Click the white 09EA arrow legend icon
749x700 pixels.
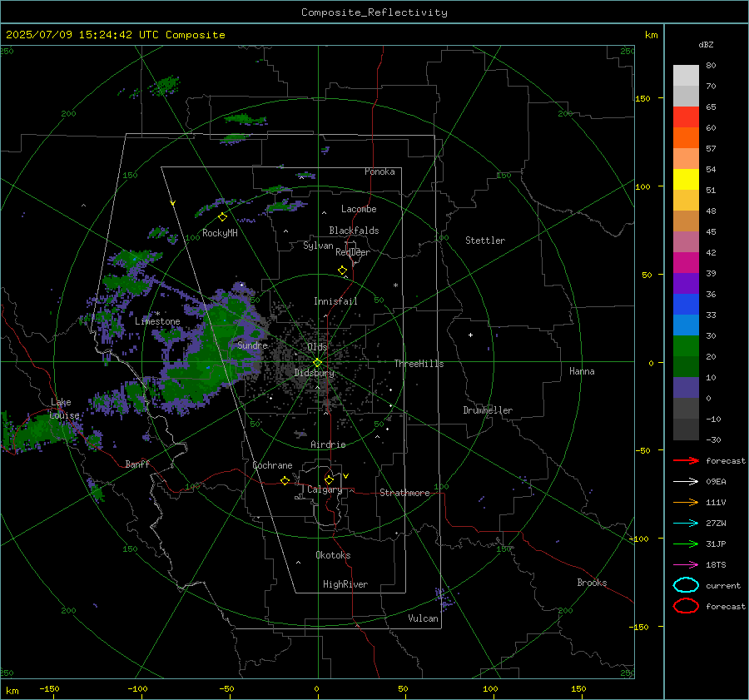(686, 482)
